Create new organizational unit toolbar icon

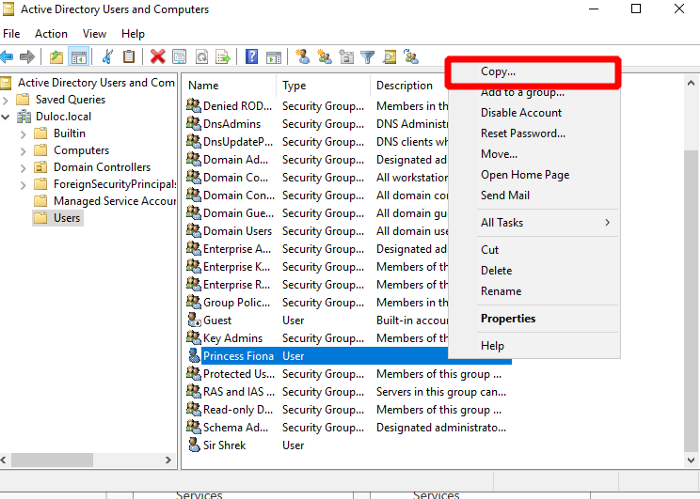click(x=346, y=57)
